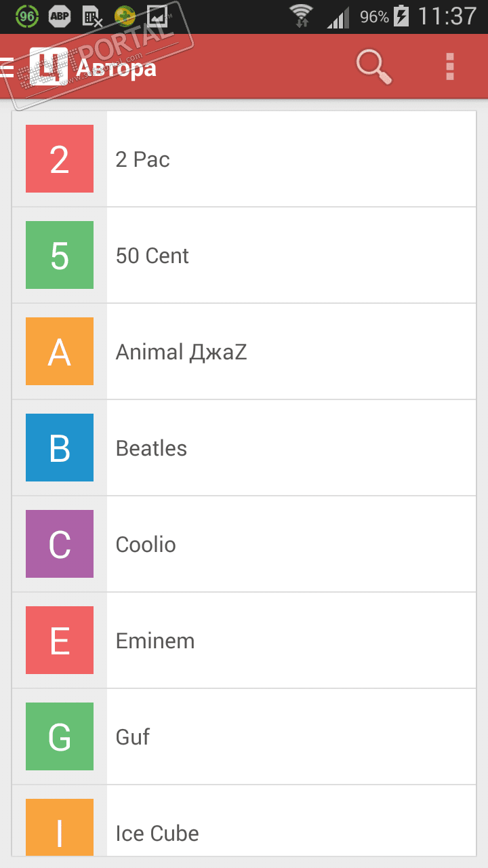This screenshot has height=868, width=488.
Task: Tap the blue 'B' letter tile
Action: (60, 448)
